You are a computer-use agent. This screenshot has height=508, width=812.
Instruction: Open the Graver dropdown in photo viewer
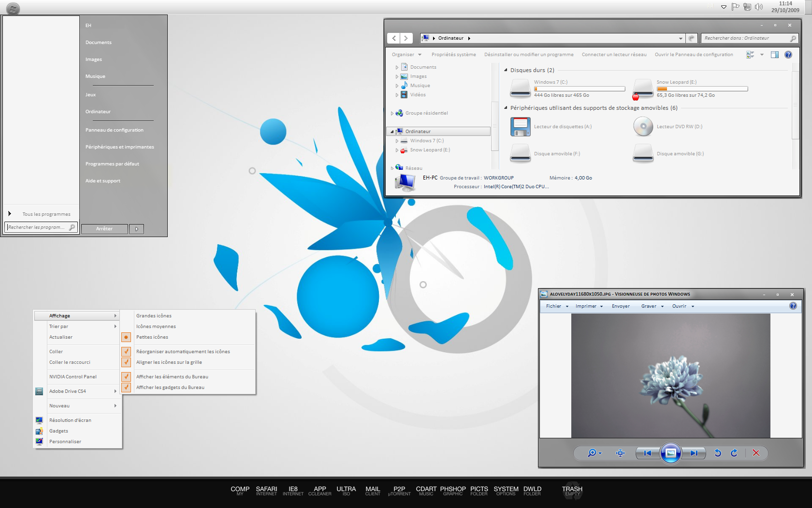[652, 306]
